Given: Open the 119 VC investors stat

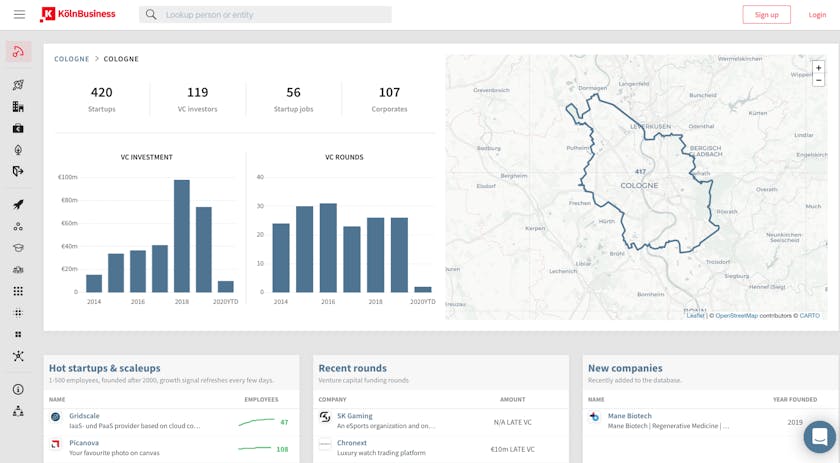Looking at the screenshot, I should tap(197, 98).
